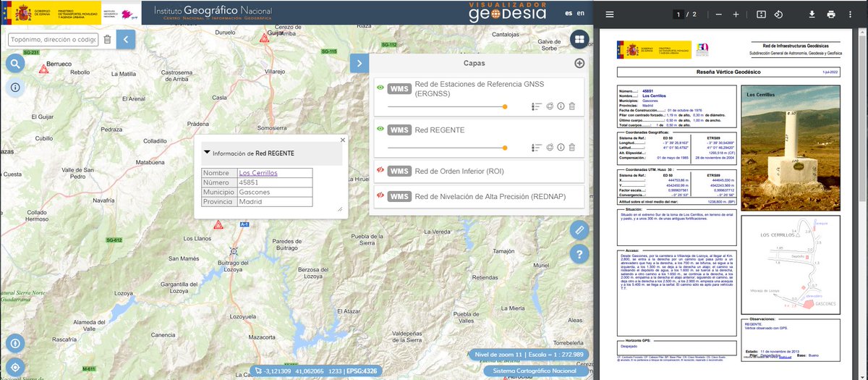
Task: Delete the Red REGENTE layer
Action: [571, 148]
